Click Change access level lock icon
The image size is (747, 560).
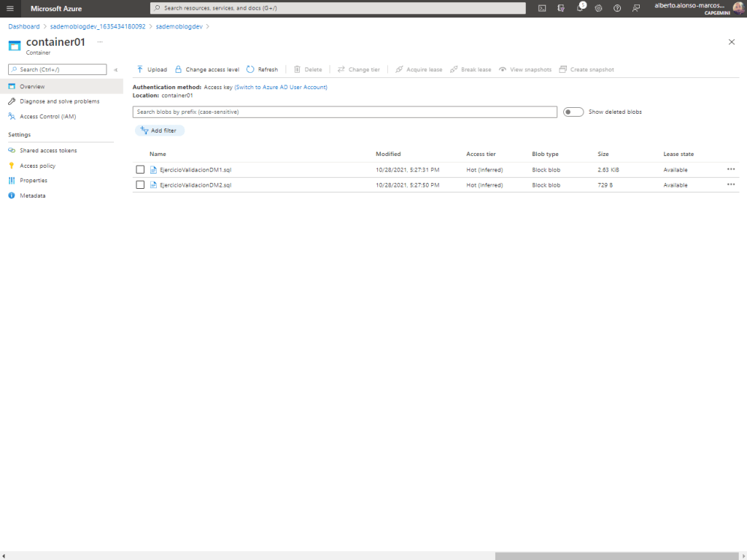tap(178, 69)
